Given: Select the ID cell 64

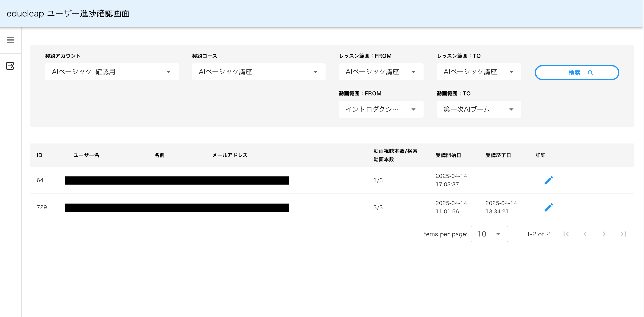Looking at the screenshot, I should pos(40,180).
